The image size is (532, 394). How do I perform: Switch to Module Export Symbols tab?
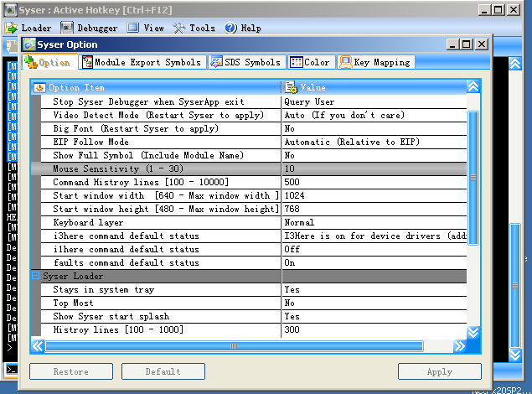click(x=142, y=62)
